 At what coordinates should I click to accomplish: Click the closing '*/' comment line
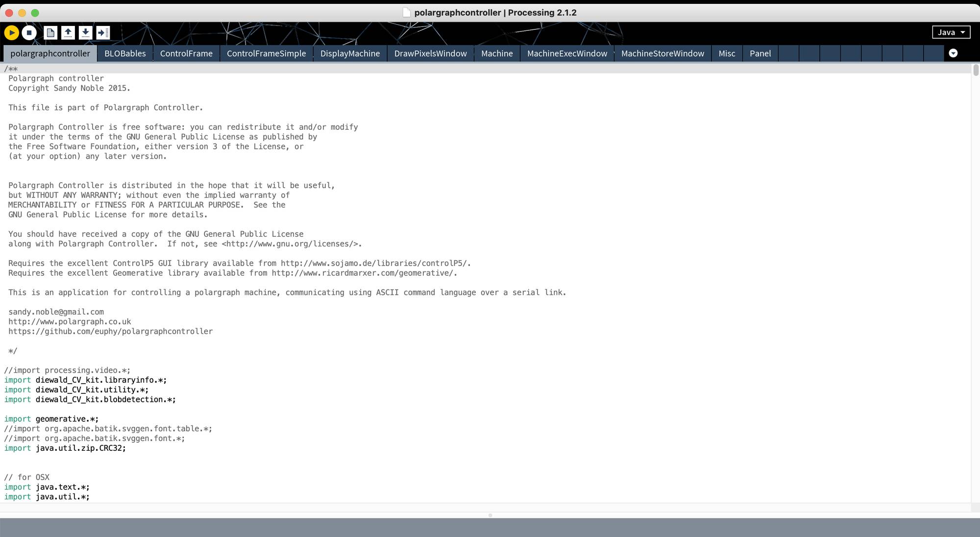coord(13,351)
